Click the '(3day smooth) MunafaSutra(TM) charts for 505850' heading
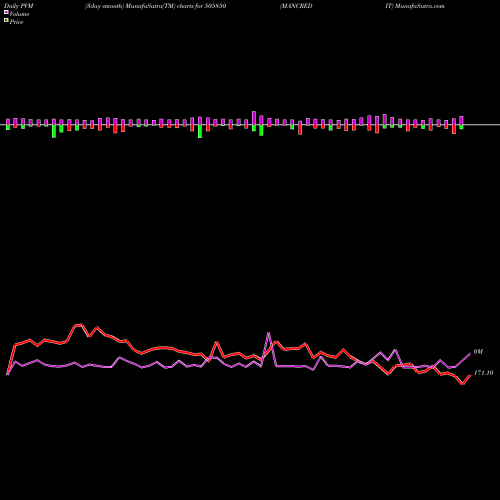Viewport: 500px width, 500px height. (x=156, y=6)
